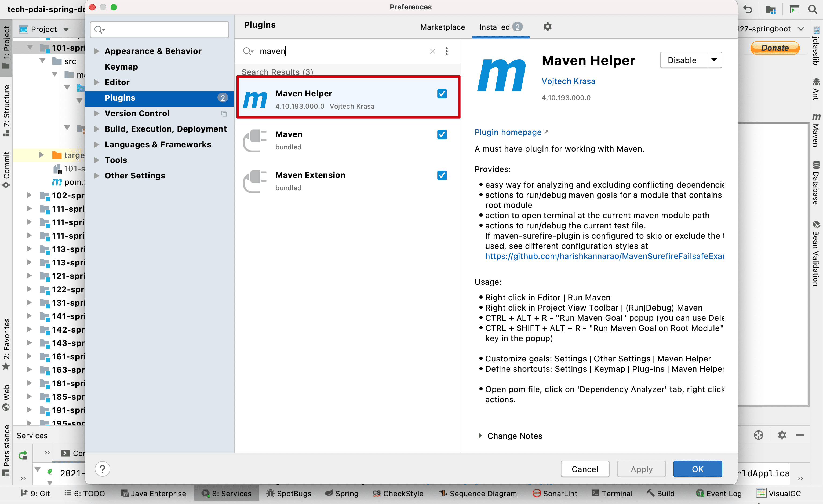This screenshot has height=504, width=823.
Task: Toggle the bundled Maven plugin checkbox
Action: [x=442, y=135]
